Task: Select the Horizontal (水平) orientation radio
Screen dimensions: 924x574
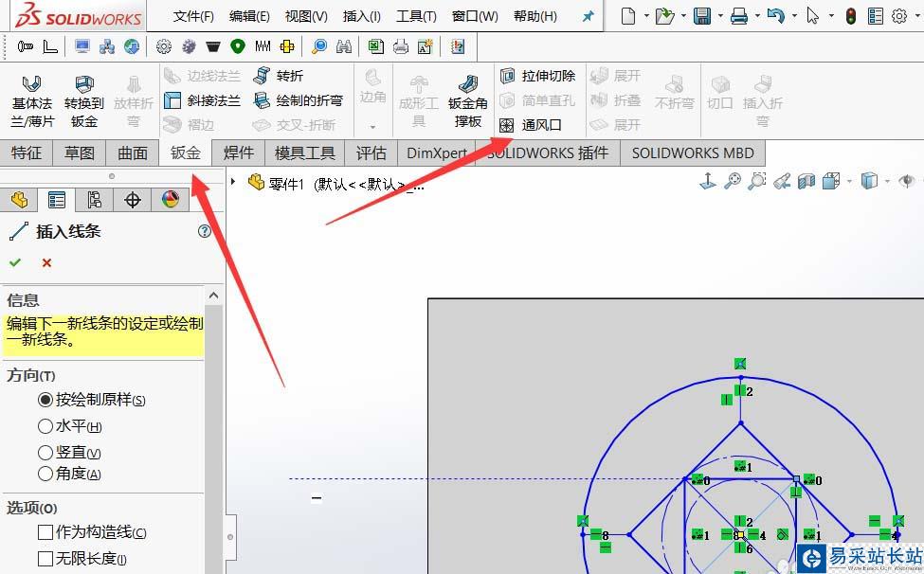Action: pyautogui.click(x=45, y=426)
